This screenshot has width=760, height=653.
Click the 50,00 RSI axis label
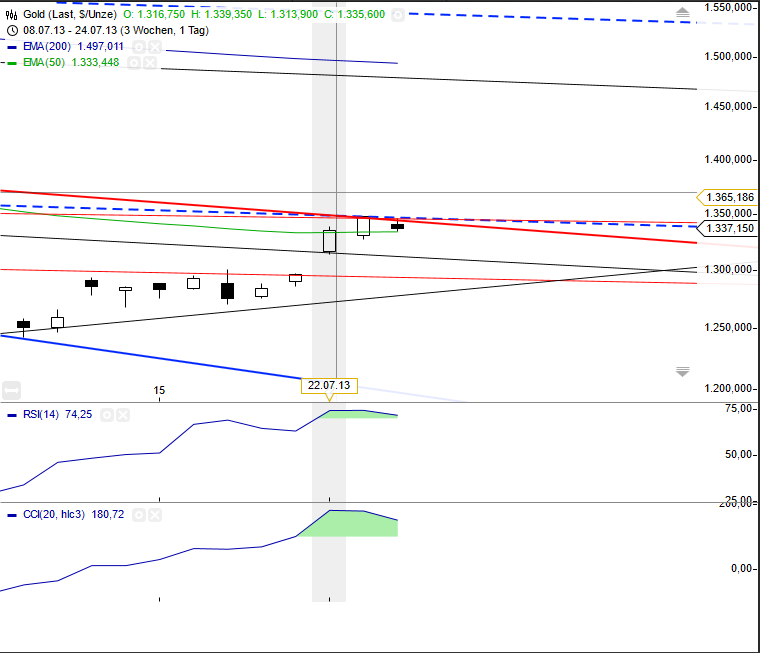739,455
